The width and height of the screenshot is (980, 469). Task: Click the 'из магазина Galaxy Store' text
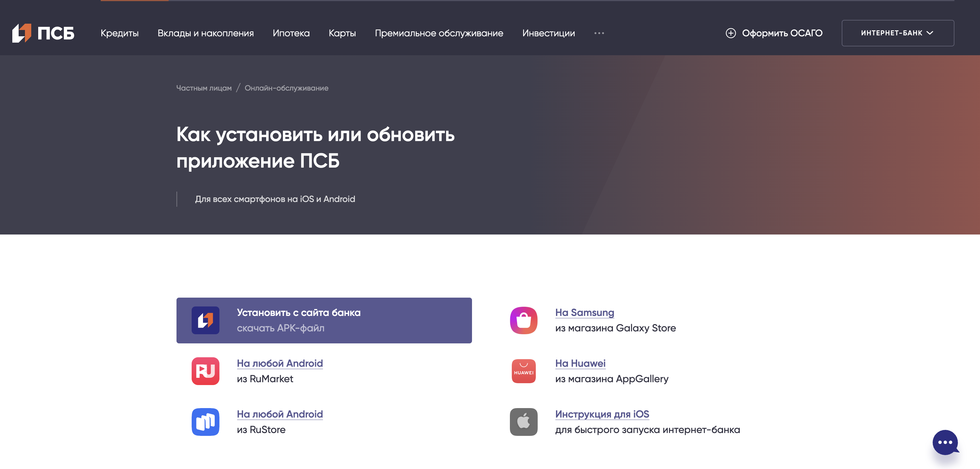click(615, 328)
